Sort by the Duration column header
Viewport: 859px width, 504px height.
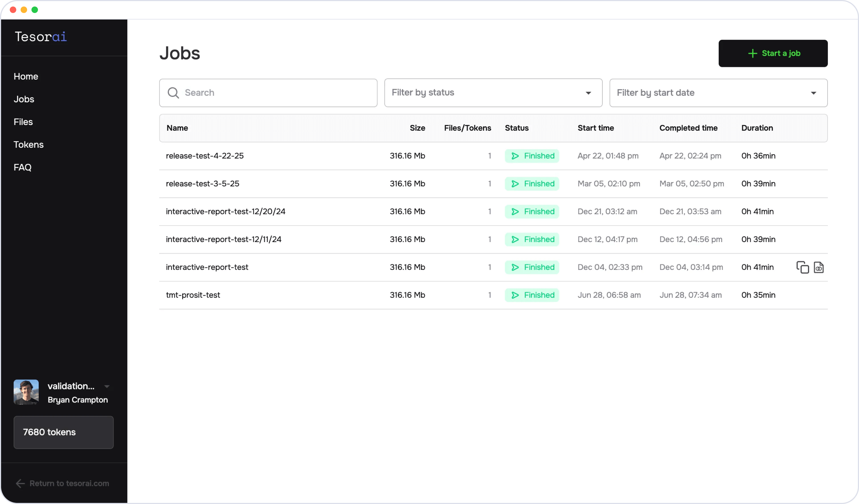[x=757, y=128]
